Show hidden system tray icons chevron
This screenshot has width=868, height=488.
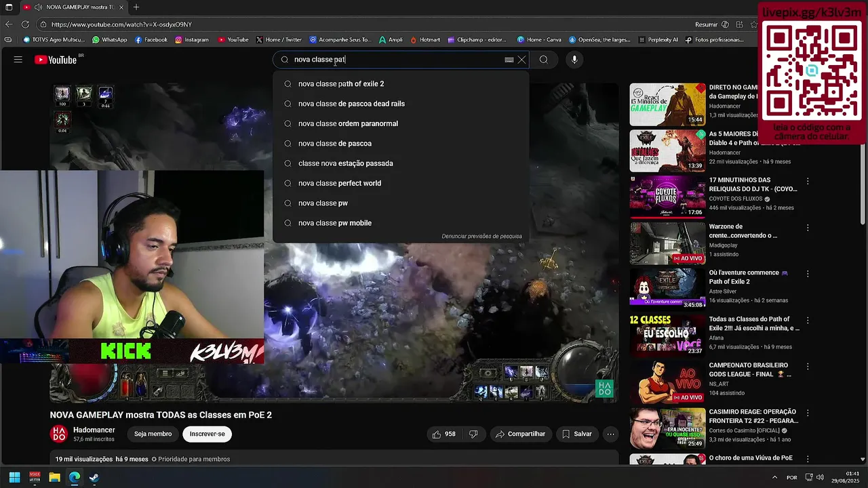click(774, 477)
